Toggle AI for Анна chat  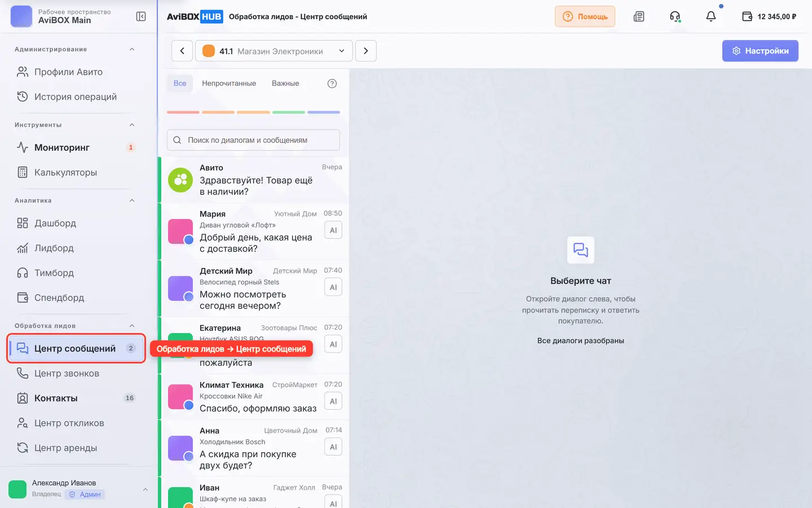(x=333, y=447)
